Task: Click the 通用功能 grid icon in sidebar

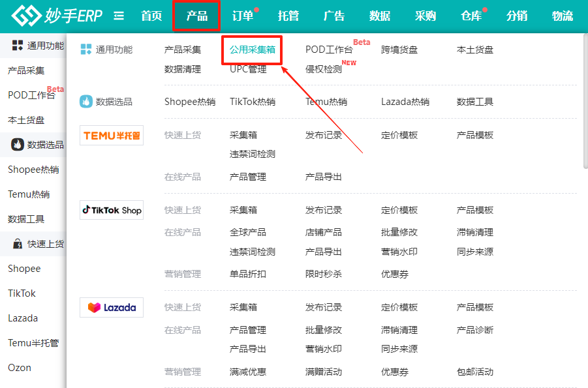Action: tap(17, 46)
